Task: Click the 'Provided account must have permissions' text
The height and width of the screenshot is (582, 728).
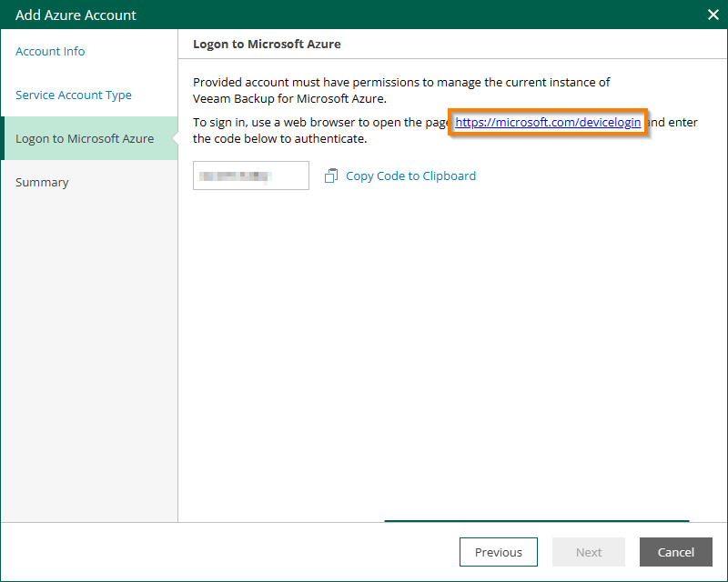Action: pos(400,82)
